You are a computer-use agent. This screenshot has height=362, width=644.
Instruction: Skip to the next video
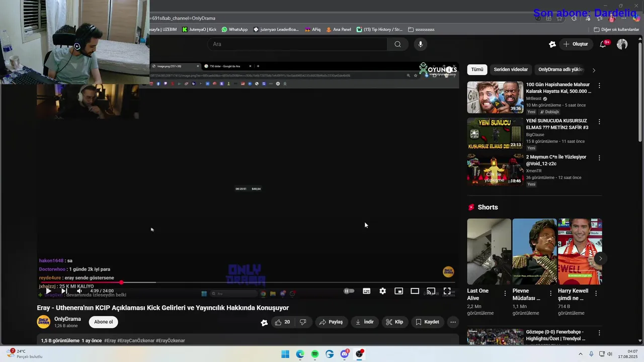64,291
